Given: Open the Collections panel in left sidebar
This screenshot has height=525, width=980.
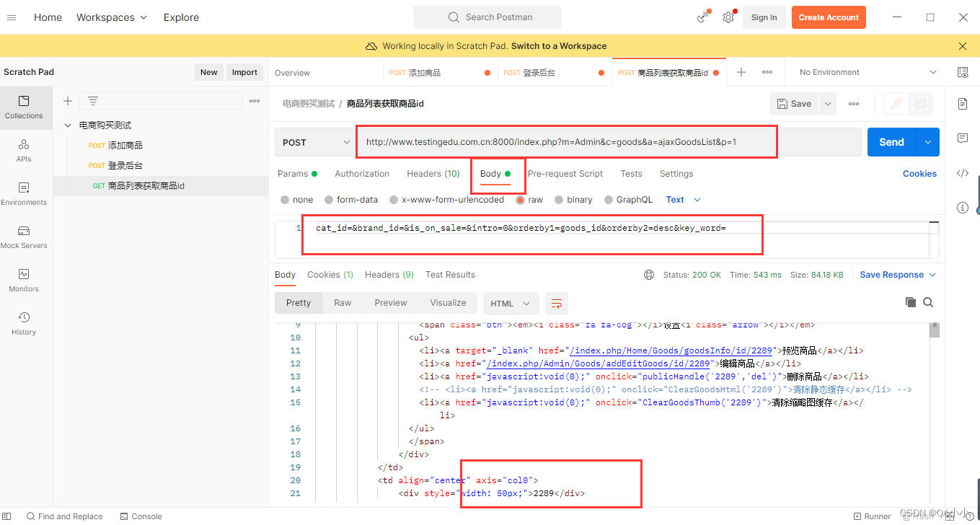Looking at the screenshot, I should click(x=25, y=107).
